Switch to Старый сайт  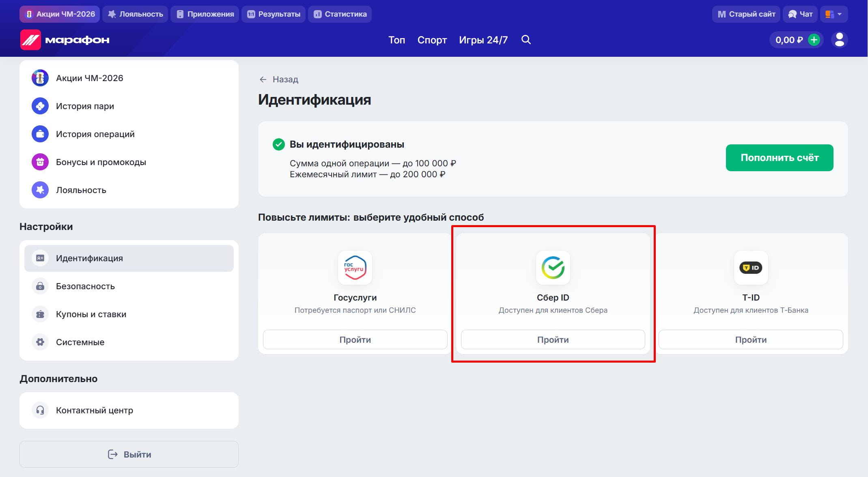click(x=746, y=14)
